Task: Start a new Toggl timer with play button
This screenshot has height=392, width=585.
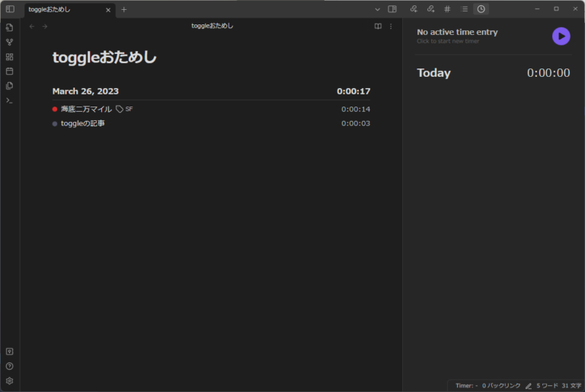Action: click(x=561, y=36)
